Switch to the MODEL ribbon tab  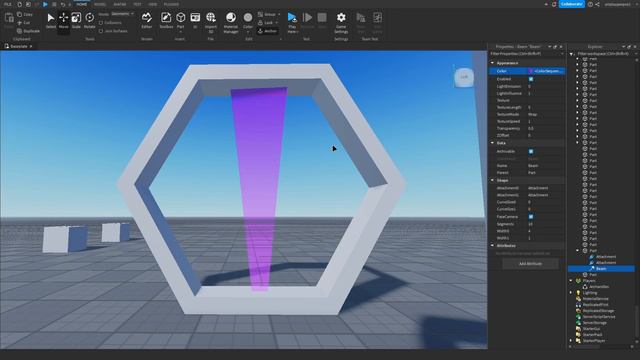100,4
